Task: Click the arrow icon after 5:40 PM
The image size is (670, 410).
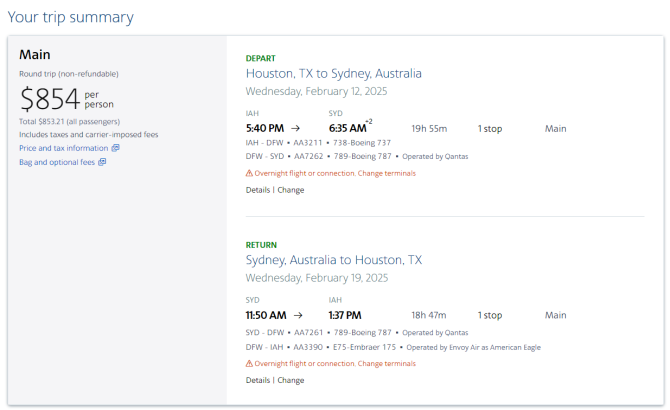Action: pos(295,128)
